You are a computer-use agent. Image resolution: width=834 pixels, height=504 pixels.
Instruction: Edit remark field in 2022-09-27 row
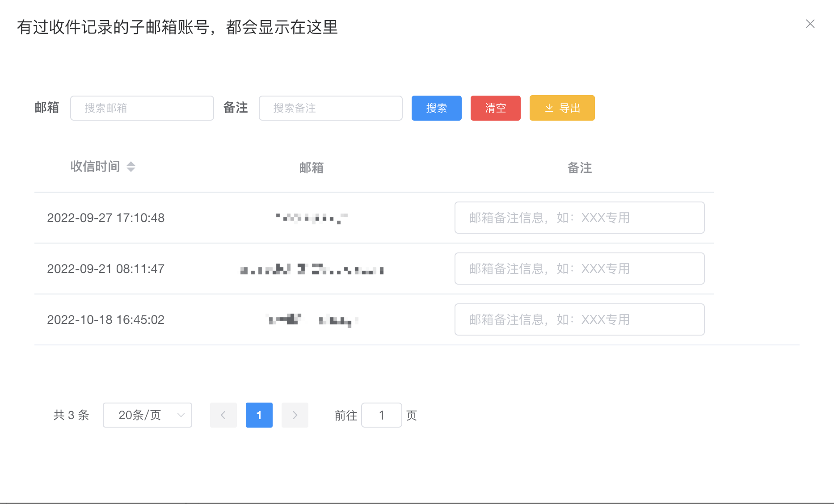pos(580,218)
